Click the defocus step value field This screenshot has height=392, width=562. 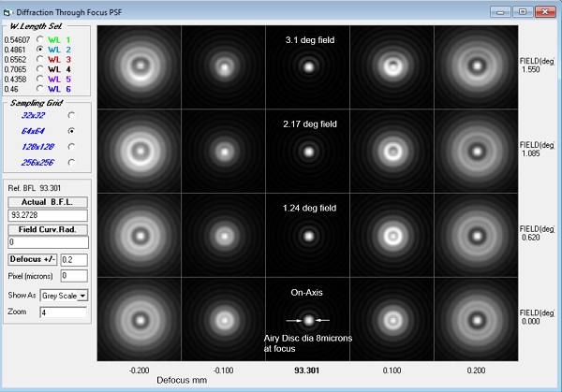coord(74,258)
